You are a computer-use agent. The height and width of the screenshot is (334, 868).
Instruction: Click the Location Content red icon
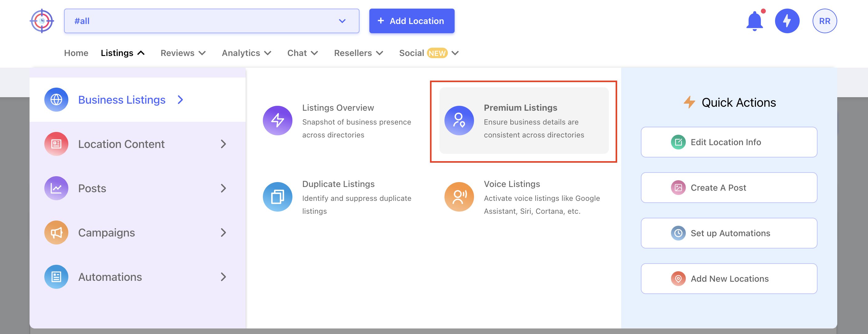coord(56,144)
